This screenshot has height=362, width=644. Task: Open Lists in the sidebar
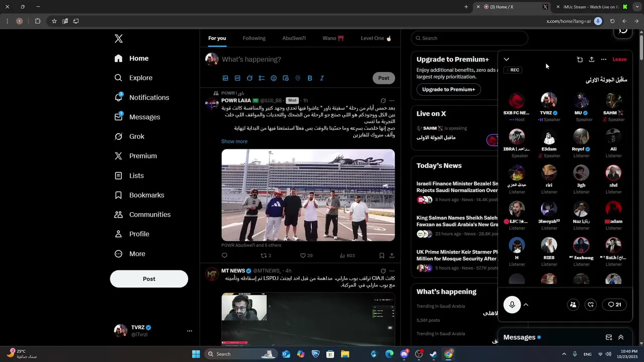pyautogui.click(x=129, y=175)
